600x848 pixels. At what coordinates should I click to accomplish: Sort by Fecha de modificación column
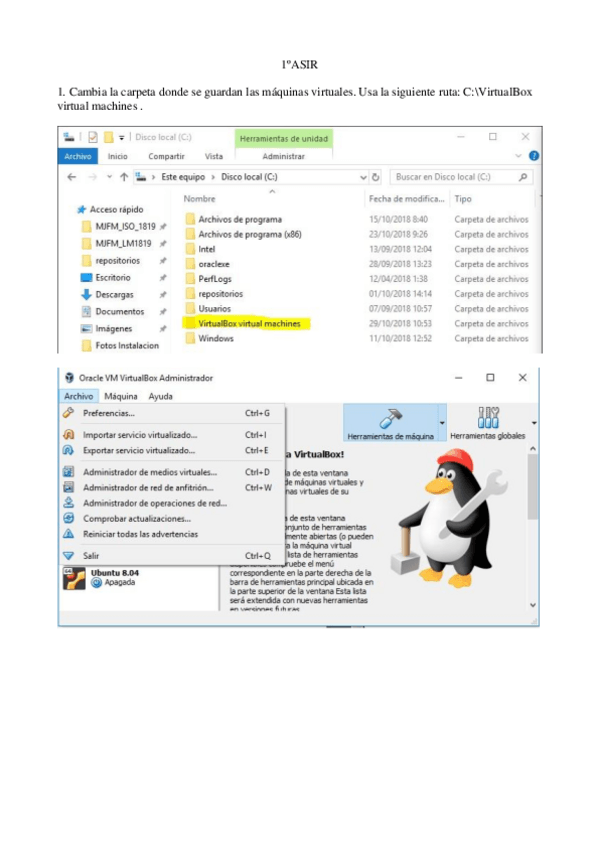pos(407,199)
